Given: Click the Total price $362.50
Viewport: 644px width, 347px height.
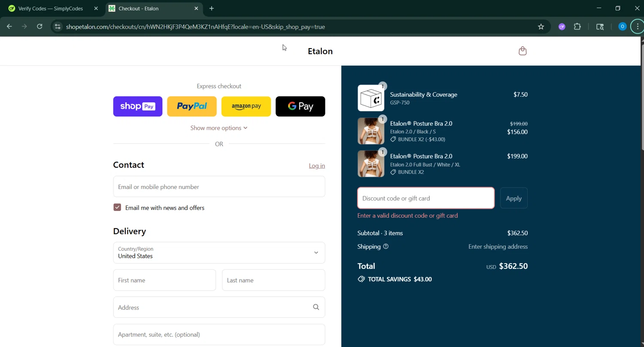Looking at the screenshot, I should point(513,266).
